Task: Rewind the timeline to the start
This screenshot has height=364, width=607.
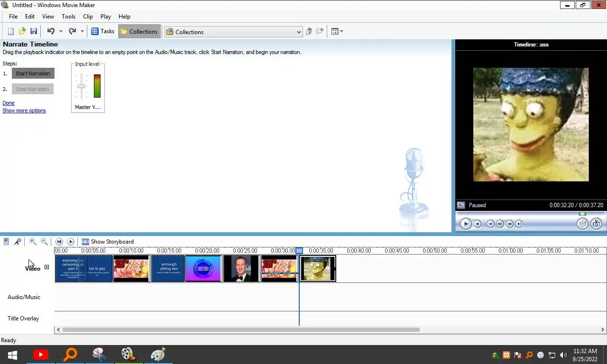Action: [59, 242]
